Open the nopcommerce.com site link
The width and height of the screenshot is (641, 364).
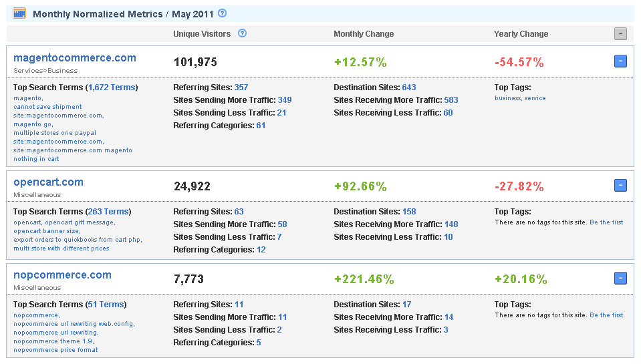tap(62, 275)
